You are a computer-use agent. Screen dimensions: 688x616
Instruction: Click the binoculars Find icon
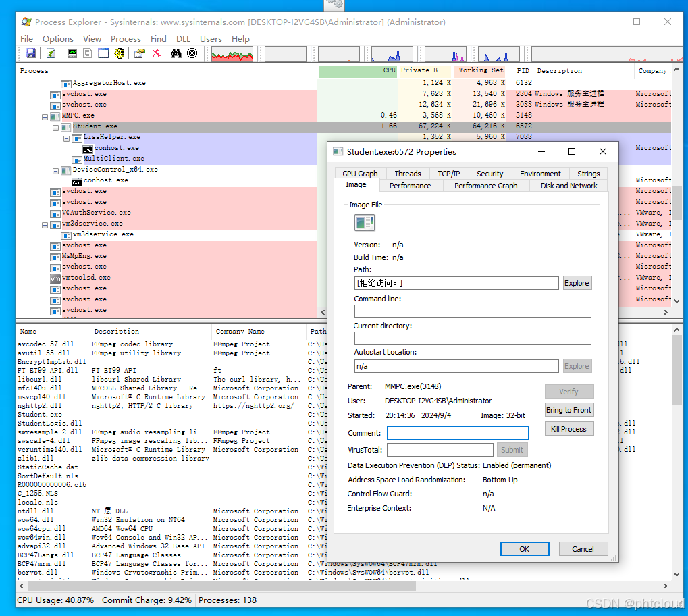(x=176, y=53)
